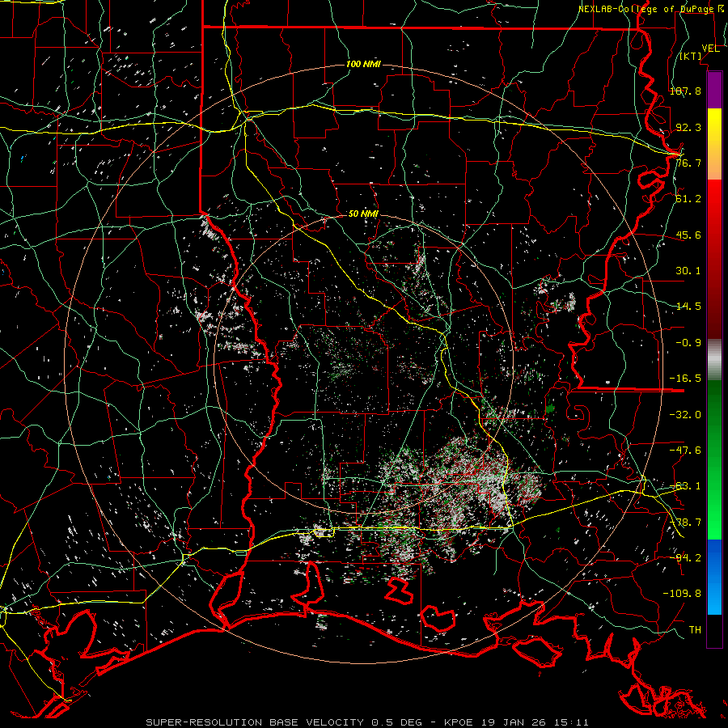Click the -32.0 velocity scale value
Image resolution: width=728 pixels, height=728 pixels.
tap(685, 415)
